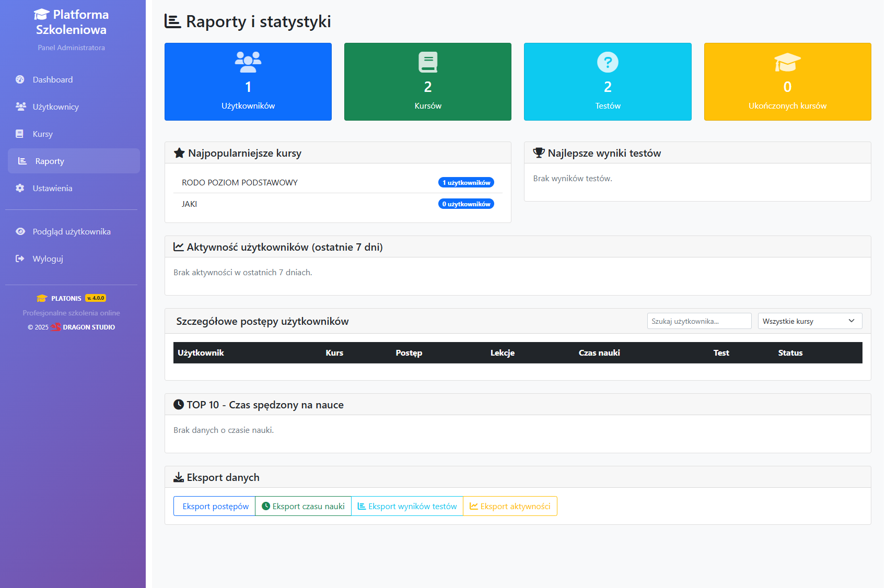Select the RODO POZIOM PODSTAWOWY course row

[x=240, y=182]
